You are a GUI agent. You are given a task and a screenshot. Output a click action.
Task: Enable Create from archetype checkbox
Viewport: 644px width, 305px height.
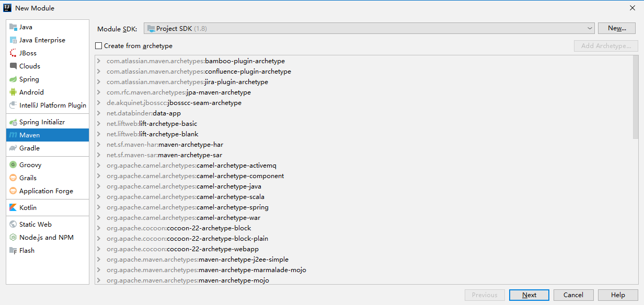[x=98, y=46]
